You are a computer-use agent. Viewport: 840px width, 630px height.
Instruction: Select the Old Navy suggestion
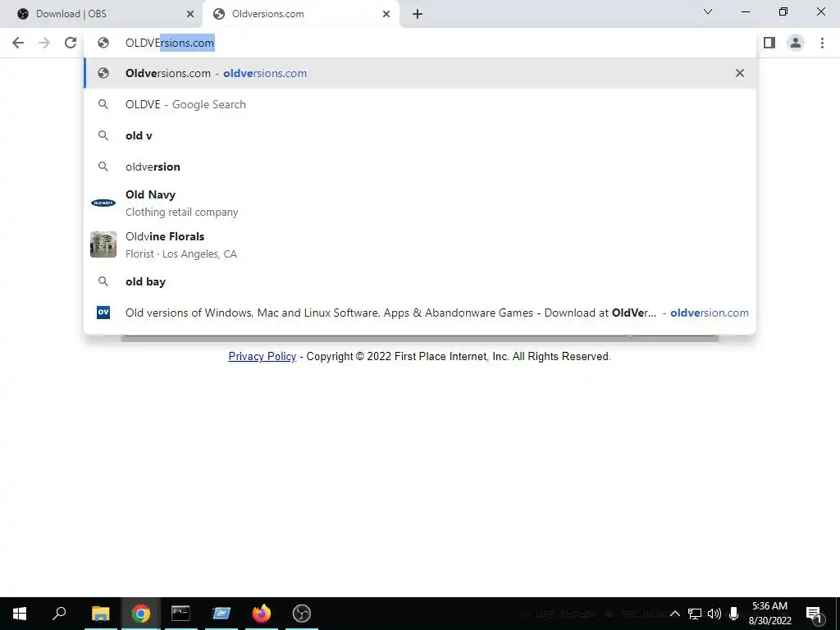click(x=420, y=203)
